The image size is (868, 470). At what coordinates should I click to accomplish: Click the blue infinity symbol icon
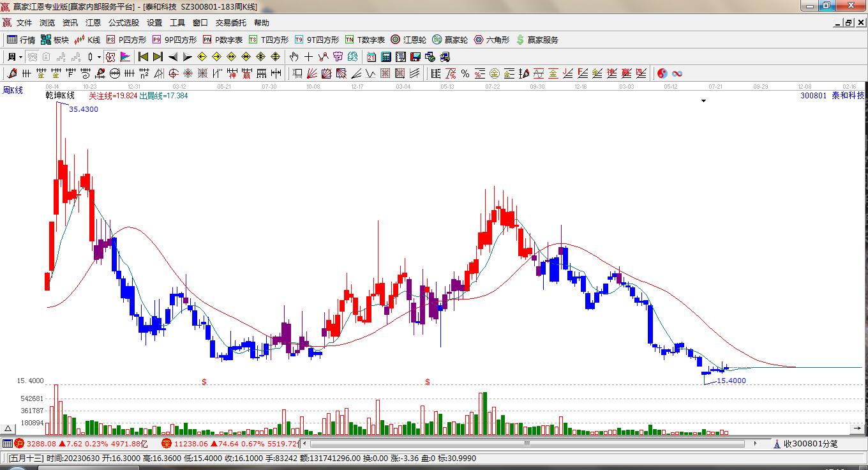[677, 73]
